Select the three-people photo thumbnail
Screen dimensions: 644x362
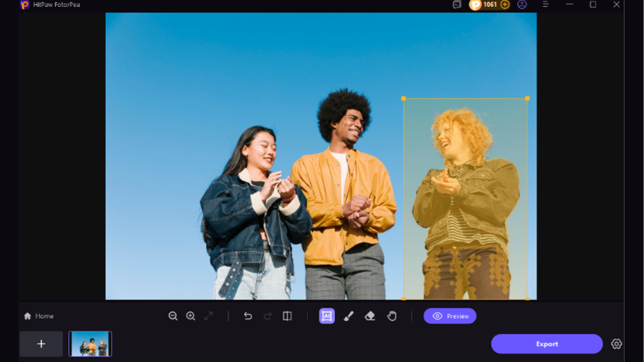(90, 344)
